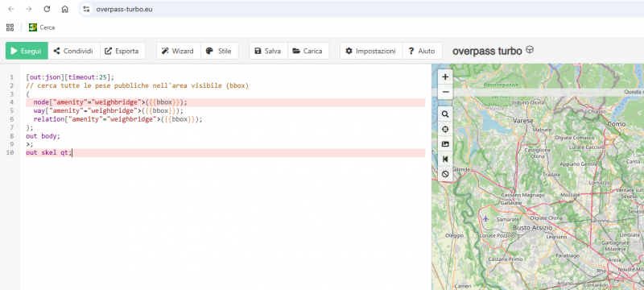
Task: Launch the query Wizard
Action: 178,51
